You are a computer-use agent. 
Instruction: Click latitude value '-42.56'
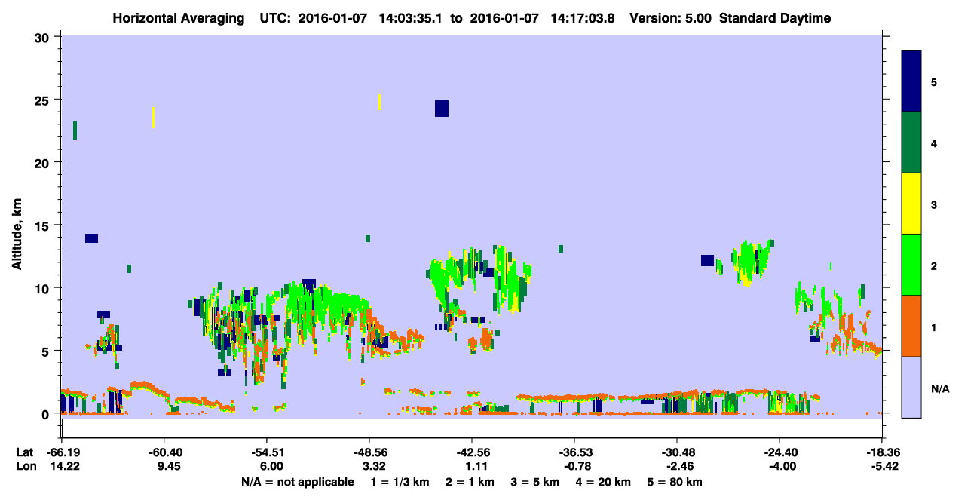pos(472,452)
